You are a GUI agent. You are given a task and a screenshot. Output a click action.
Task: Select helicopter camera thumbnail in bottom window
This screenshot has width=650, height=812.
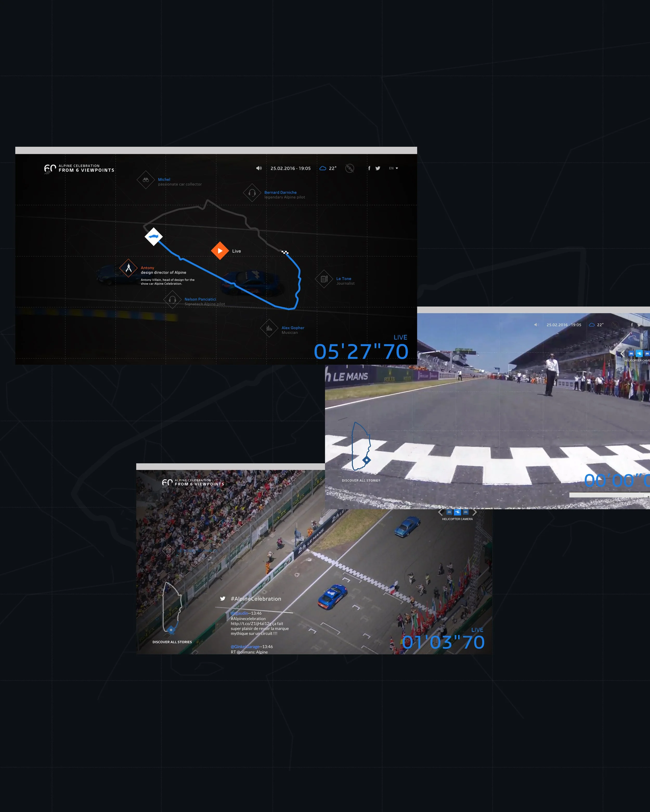457,512
